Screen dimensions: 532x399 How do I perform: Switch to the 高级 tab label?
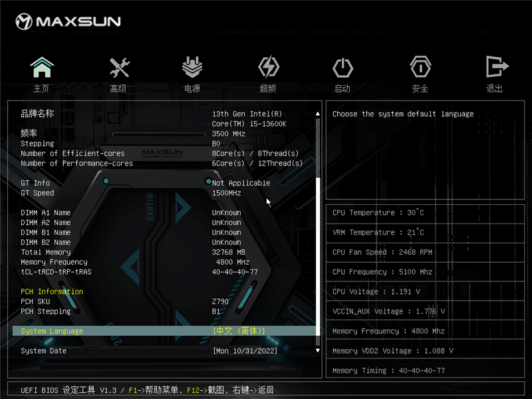(x=118, y=89)
